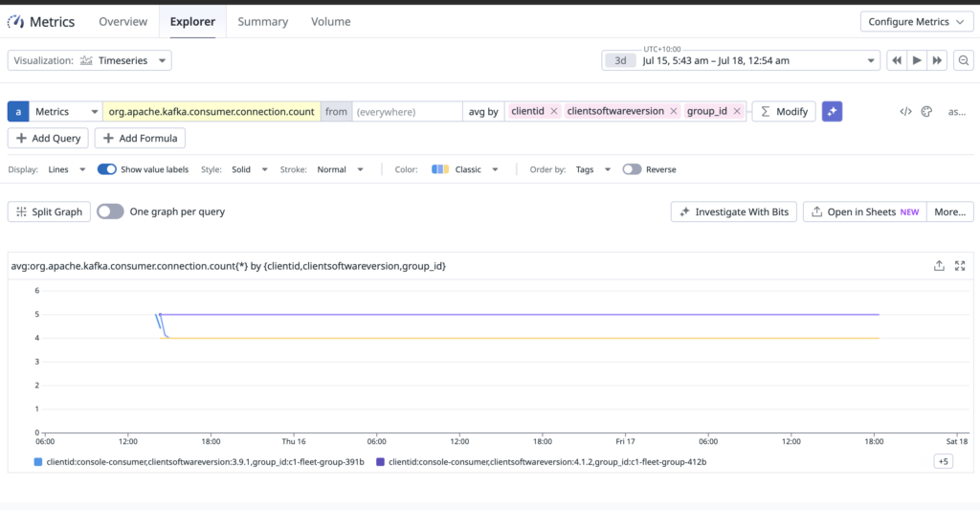Toggle the Reverse order switch

click(632, 169)
